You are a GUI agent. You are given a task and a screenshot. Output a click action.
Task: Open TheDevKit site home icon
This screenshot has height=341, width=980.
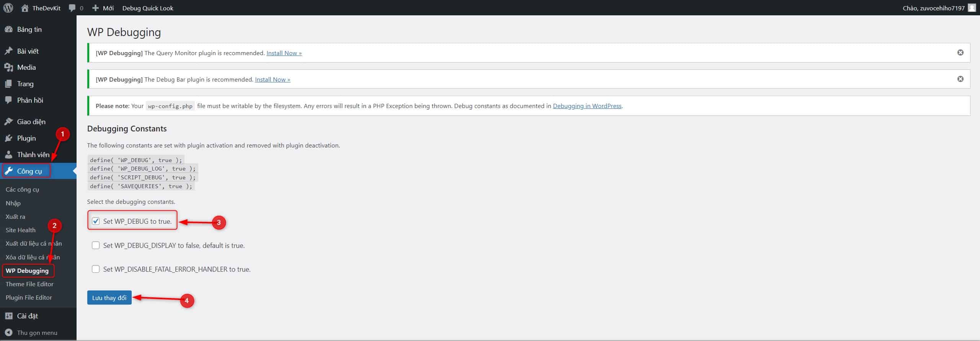[x=25, y=8]
